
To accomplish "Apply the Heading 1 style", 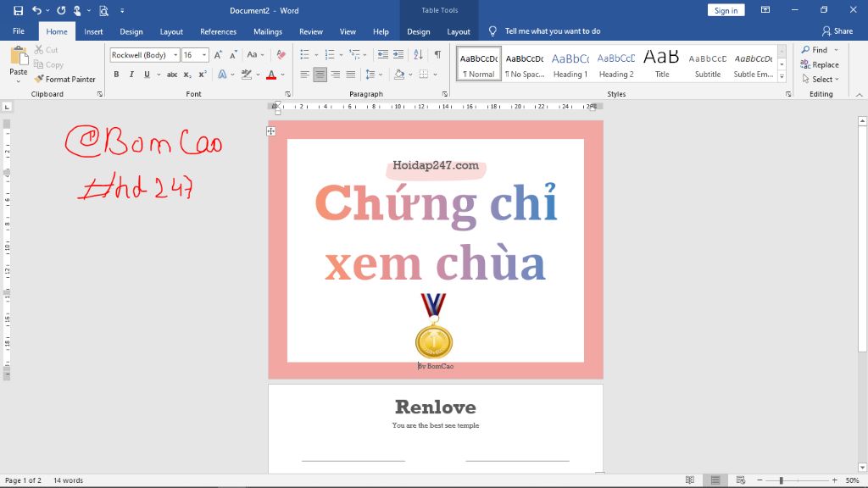I will point(570,64).
